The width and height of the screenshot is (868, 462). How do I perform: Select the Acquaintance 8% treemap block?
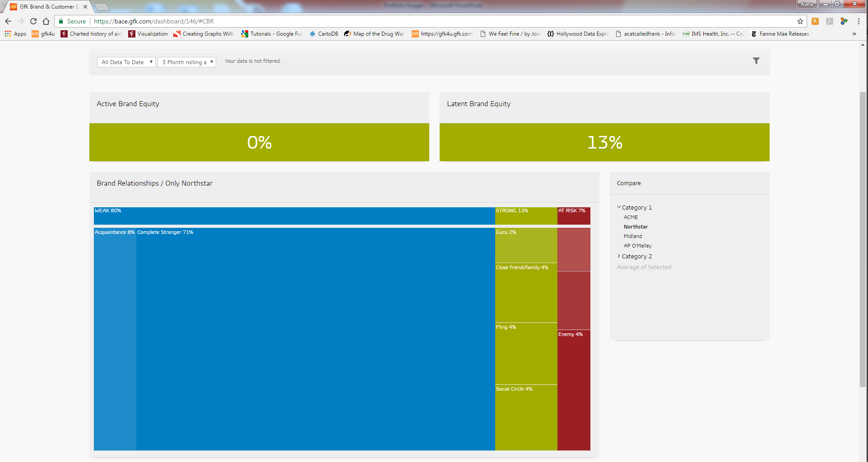pyautogui.click(x=115, y=339)
